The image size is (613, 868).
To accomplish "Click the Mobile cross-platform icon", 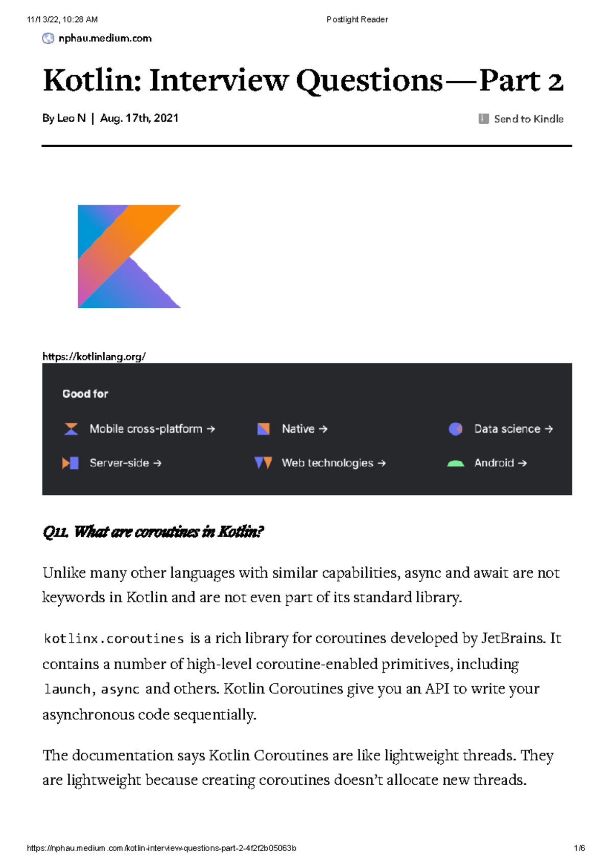I will pyautogui.click(x=71, y=429).
